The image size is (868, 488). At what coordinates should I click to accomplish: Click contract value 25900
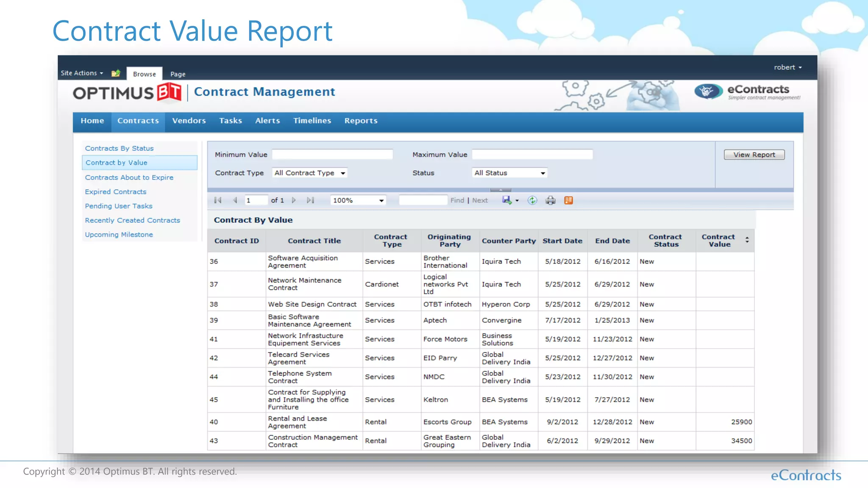741,422
